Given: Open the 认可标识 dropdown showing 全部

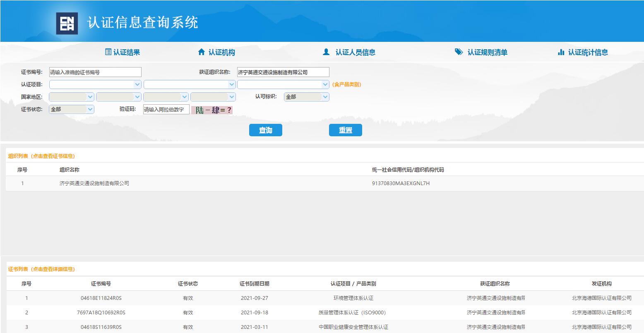Looking at the screenshot, I should pyautogui.click(x=306, y=97).
